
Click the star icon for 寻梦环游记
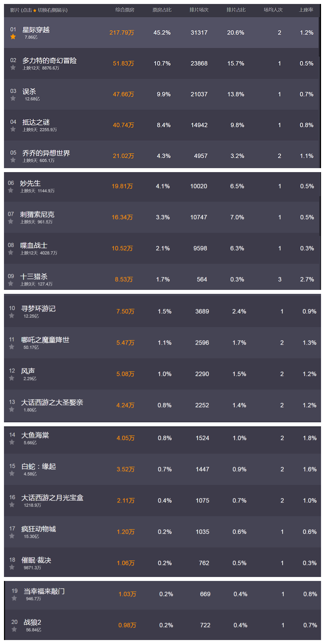[x=12, y=316]
